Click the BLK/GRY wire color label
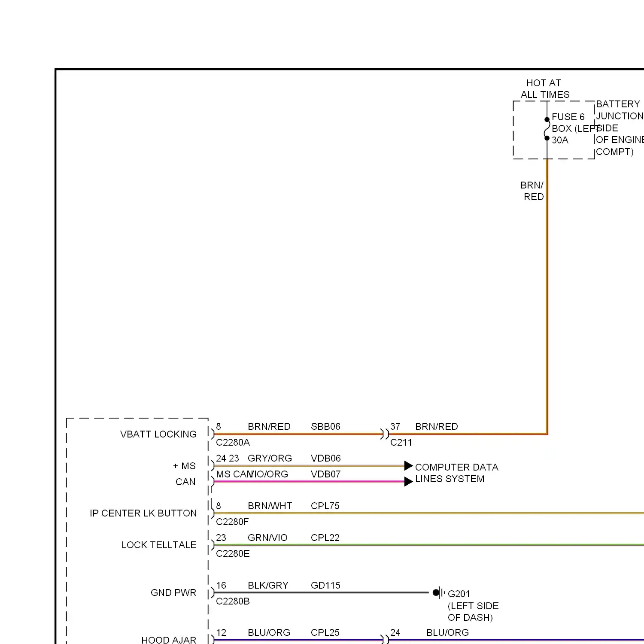Viewport: 644px width, 644px height. tap(268, 585)
